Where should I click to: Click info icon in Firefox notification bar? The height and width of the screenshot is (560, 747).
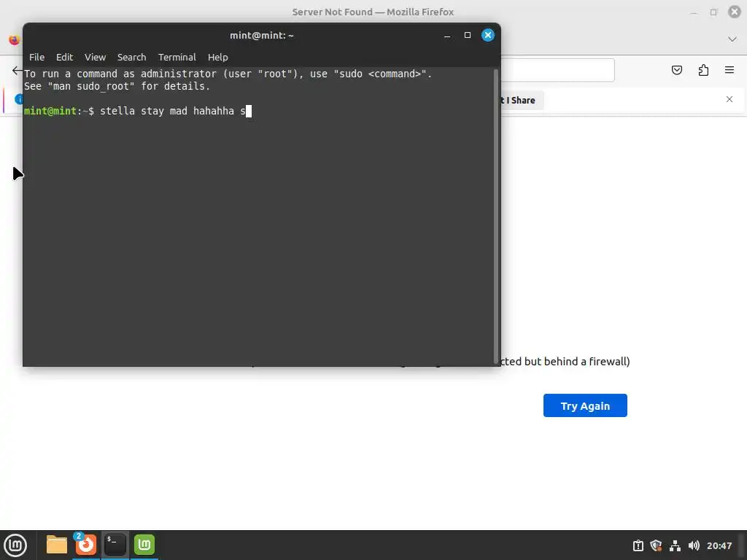tap(19, 99)
